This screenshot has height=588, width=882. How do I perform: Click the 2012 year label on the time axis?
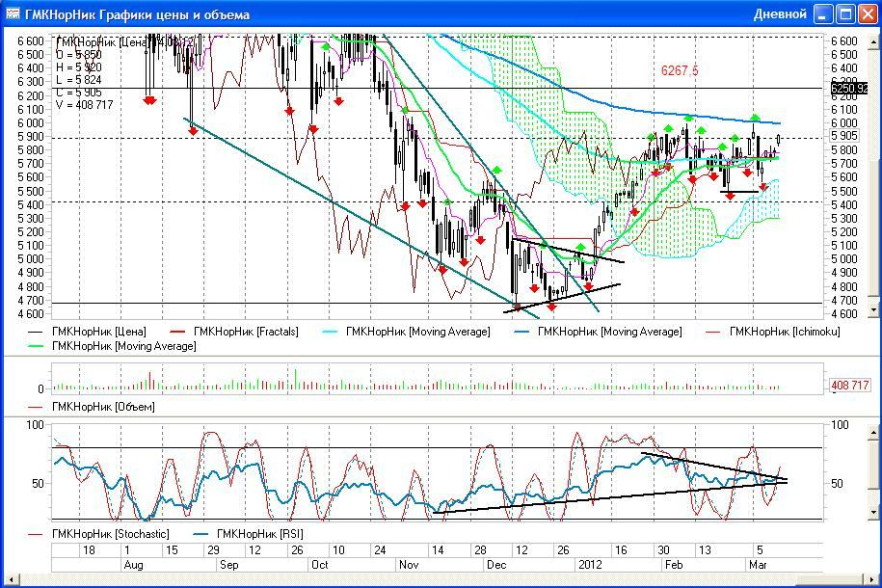590,565
